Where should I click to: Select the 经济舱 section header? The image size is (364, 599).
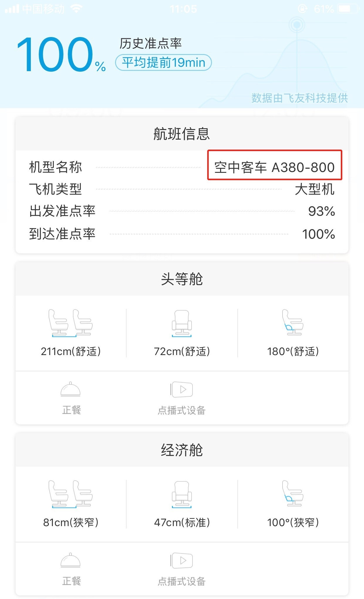182,450
